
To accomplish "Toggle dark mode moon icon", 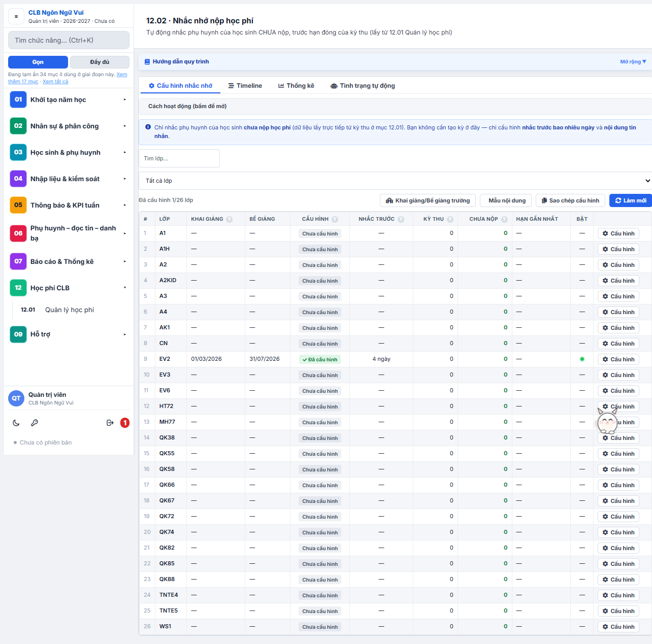I will click(16, 423).
